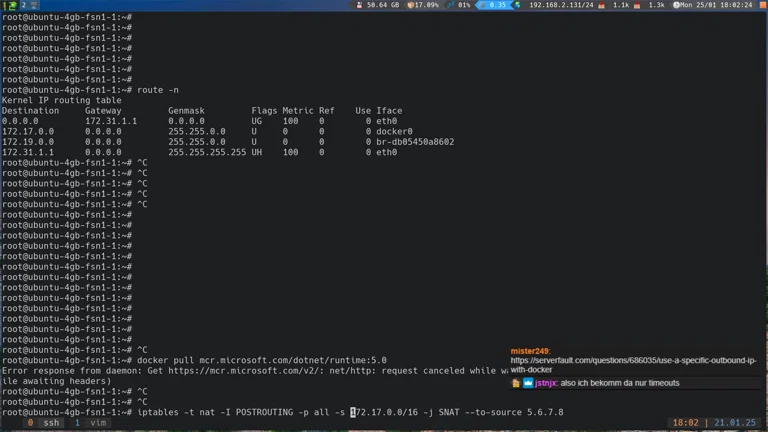Click the crown badge next to jstnjx

click(529, 383)
